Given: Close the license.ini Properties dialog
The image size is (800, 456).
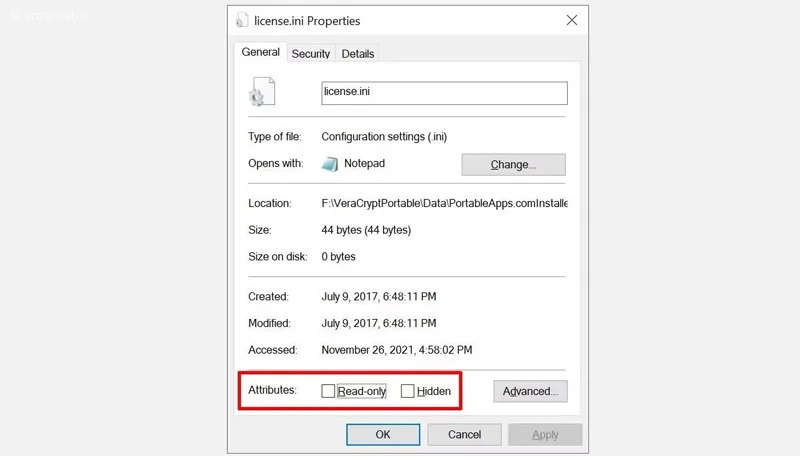Looking at the screenshot, I should tap(571, 20).
